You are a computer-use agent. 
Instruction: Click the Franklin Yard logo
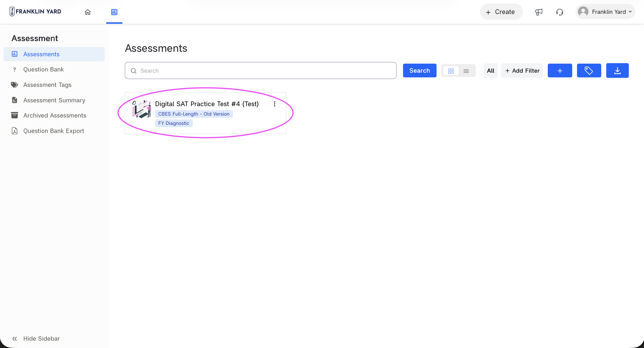click(35, 11)
